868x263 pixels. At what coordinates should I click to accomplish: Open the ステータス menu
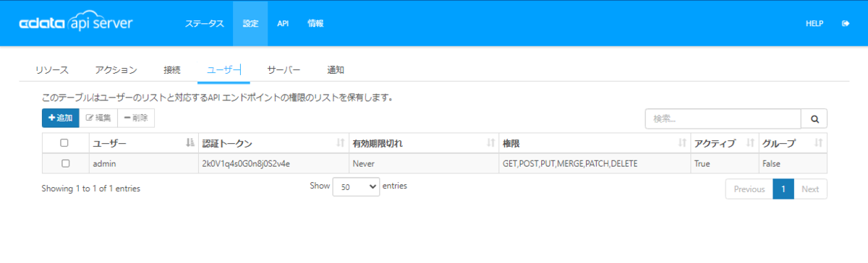[x=204, y=23]
